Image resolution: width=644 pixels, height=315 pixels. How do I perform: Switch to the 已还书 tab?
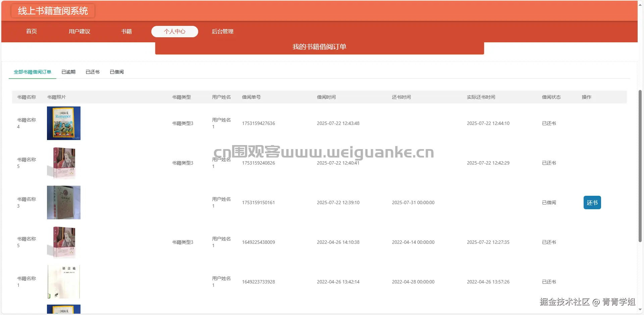(x=93, y=72)
